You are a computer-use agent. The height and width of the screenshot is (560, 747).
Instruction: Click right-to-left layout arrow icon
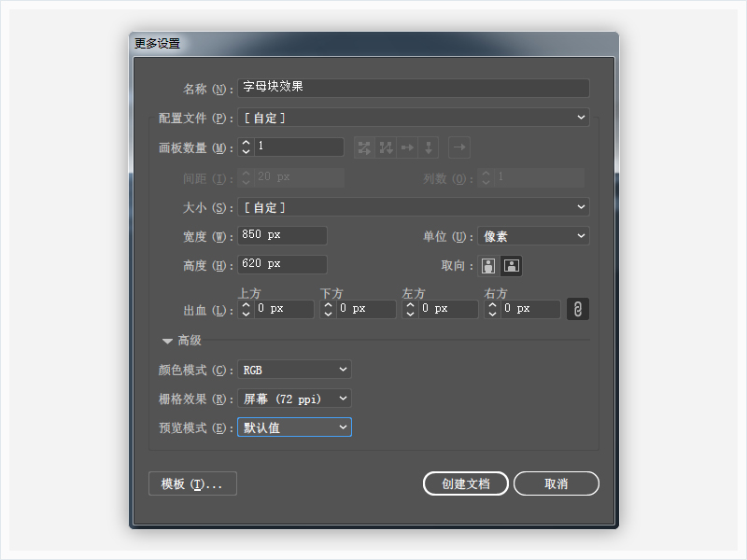(458, 147)
